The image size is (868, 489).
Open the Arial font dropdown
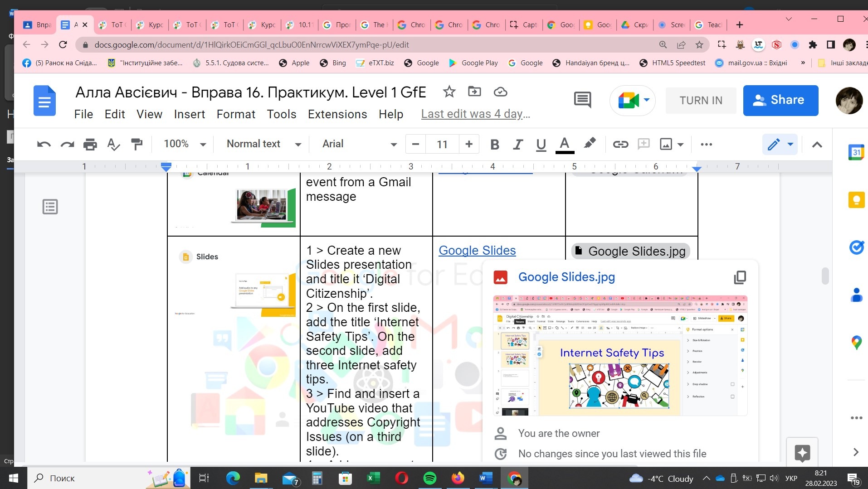coord(359,144)
